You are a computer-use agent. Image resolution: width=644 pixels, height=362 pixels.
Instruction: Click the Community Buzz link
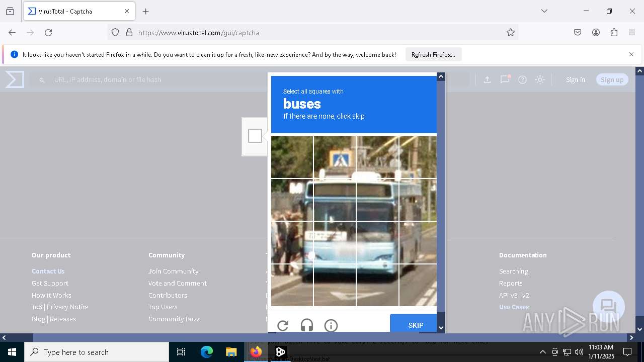tap(174, 319)
